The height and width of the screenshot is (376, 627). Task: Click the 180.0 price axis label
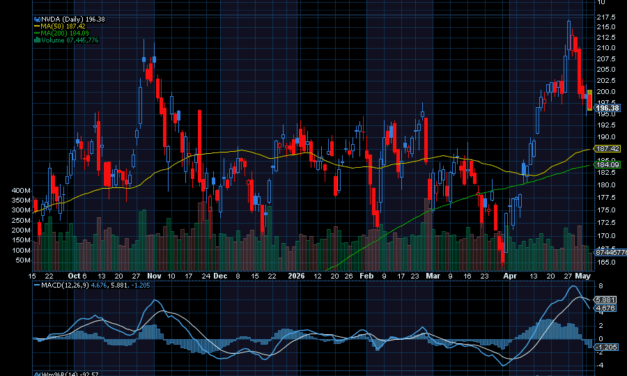[606, 185]
